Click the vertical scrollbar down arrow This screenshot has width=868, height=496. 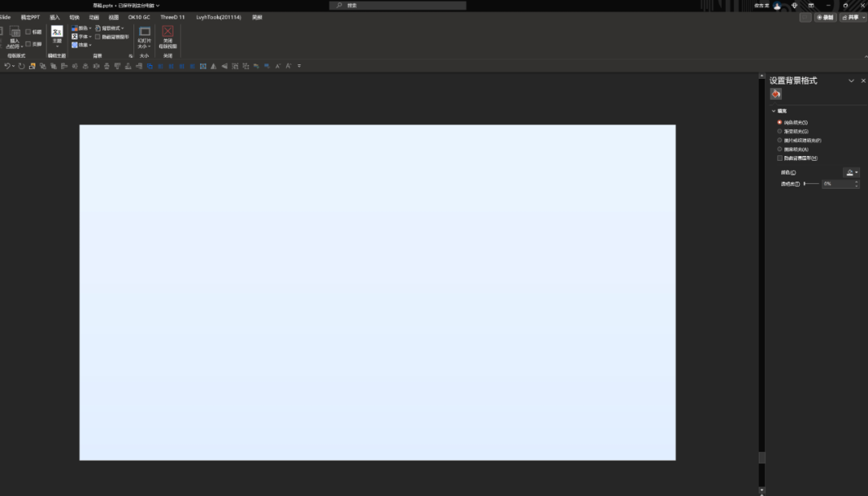[x=762, y=490]
